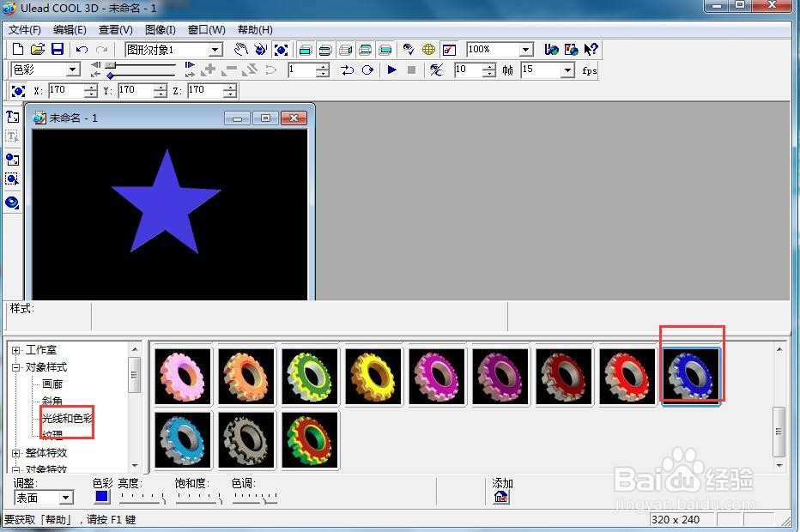Click the 色调 hue slider
The image size is (800, 532).
pyautogui.click(x=255, y=498)
